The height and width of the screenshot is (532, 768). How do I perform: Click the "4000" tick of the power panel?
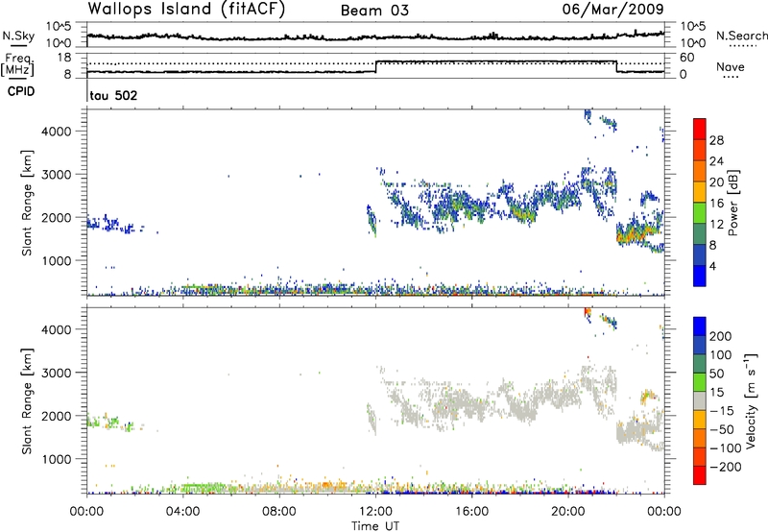(57, 132)
